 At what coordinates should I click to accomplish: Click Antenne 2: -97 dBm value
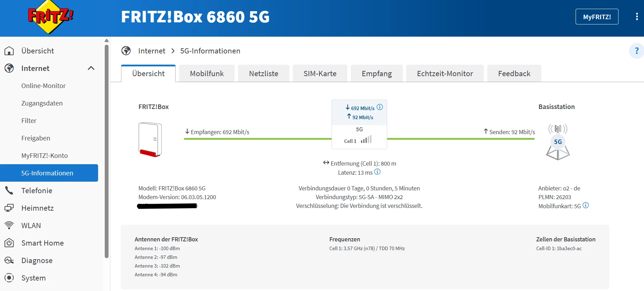pyautogui.click(x=156, y=257)
